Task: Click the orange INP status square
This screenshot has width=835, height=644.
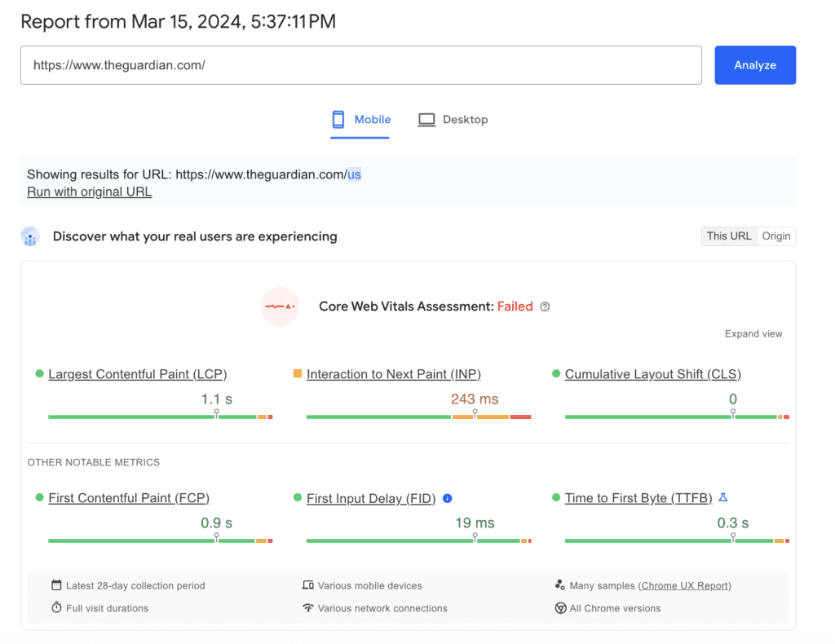Action: (x=298, y=373)
